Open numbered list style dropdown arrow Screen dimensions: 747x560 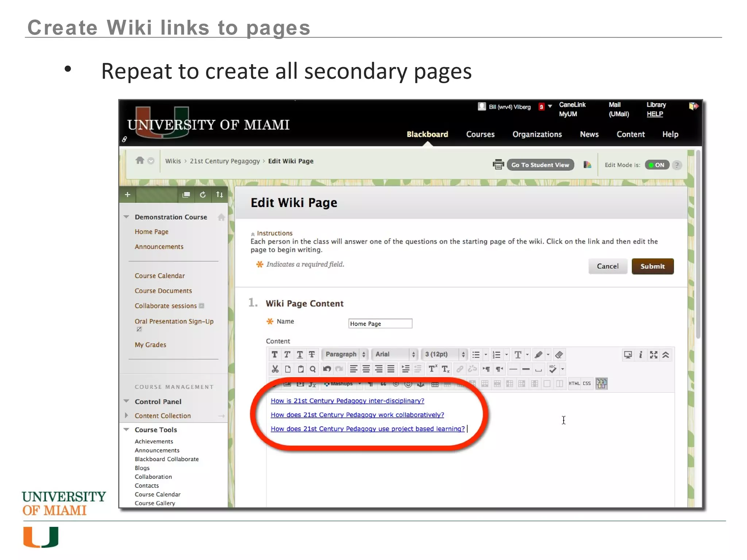click(x=506, y=354)
